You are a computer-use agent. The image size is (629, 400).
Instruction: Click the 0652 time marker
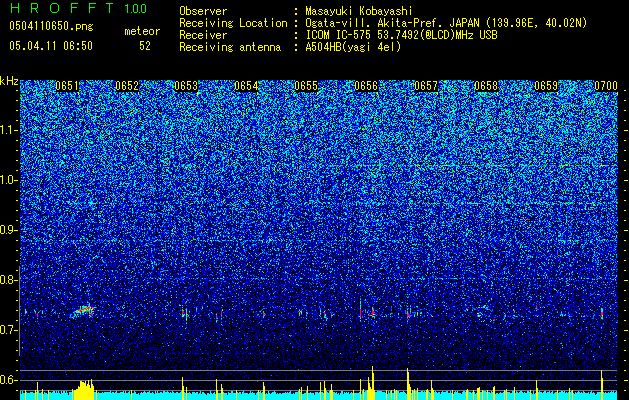click(127, 86)
